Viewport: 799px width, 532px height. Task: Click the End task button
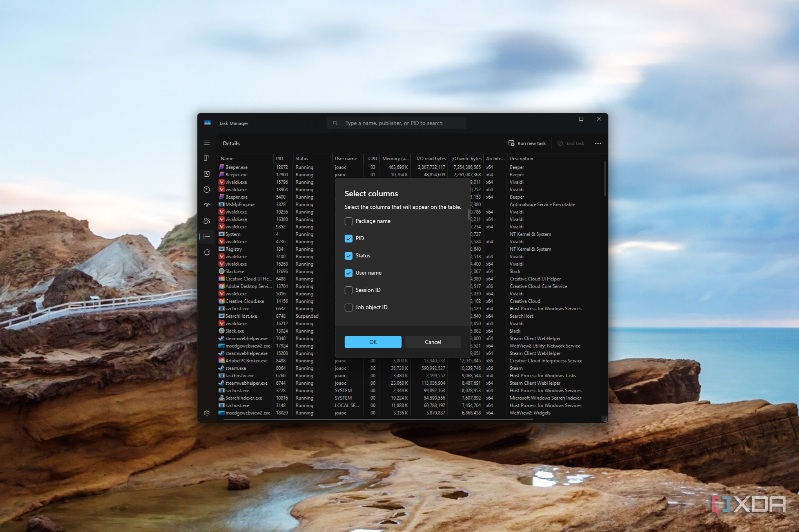[571, 143]
